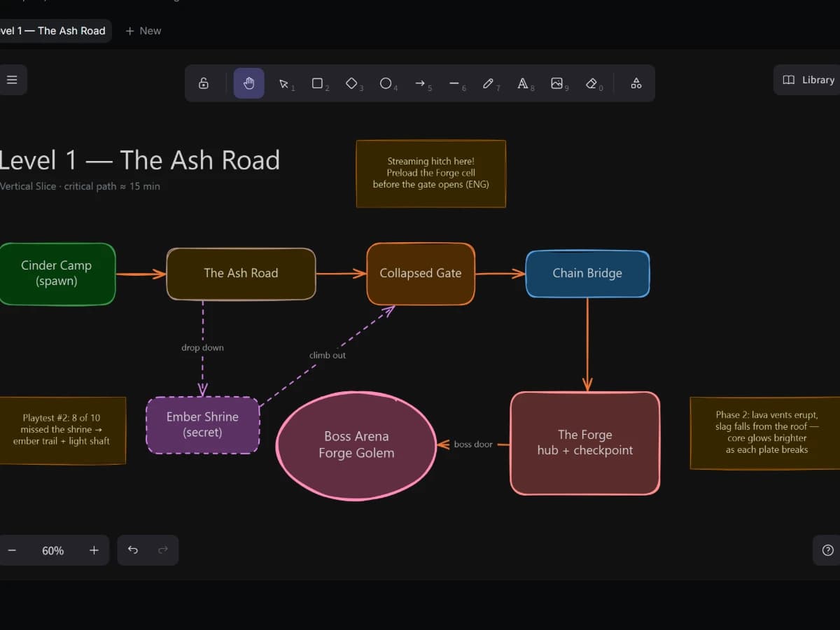This screenshot has width=840, height=630.
Task: Select the Insert image tool
Action: (558, 83)
